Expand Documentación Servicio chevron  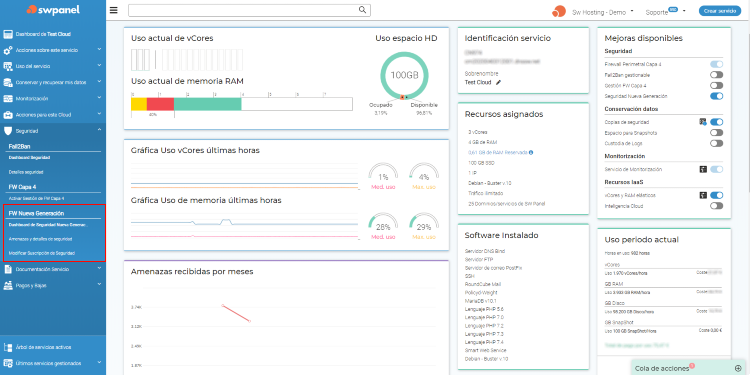pos(99,268)
